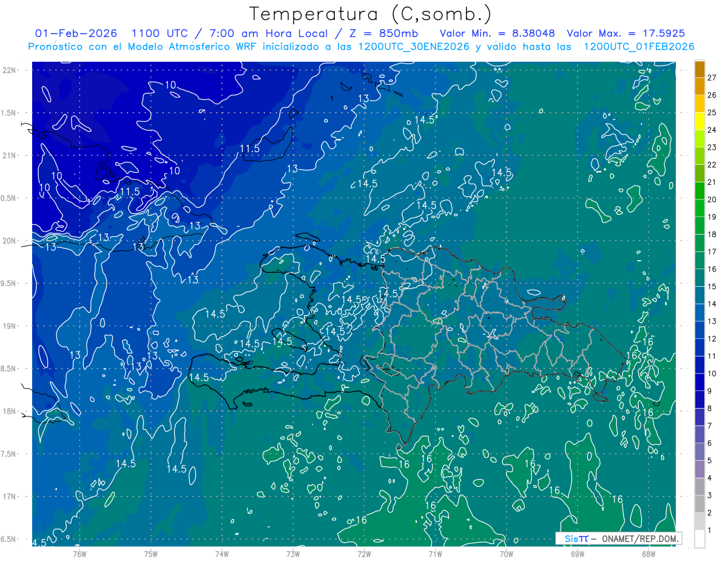Click the color scale number 12
Viewport: 728px width, 562px height.
tap(712, 338)
